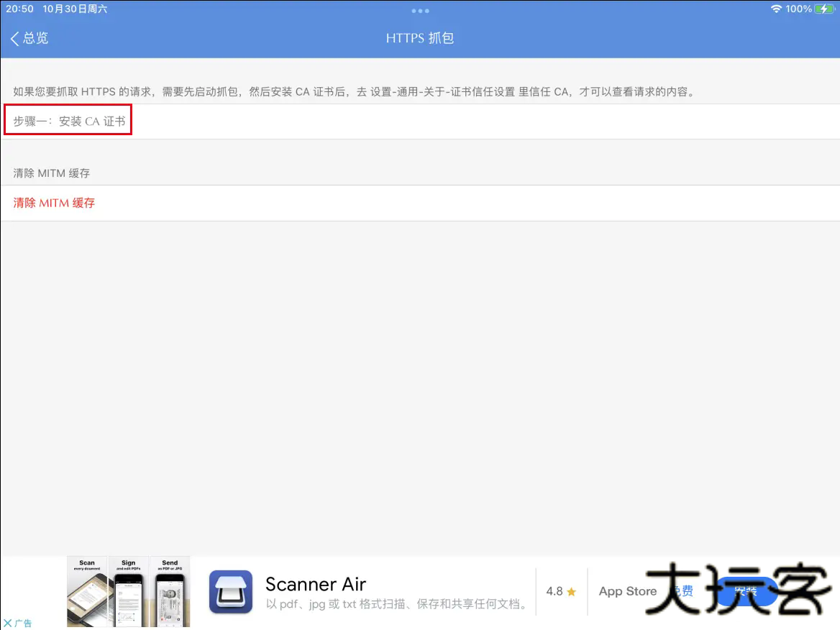This screenshot has height=630, width=840.
Task: Tap the Scanner Air app icon
Action: point(232,591)
